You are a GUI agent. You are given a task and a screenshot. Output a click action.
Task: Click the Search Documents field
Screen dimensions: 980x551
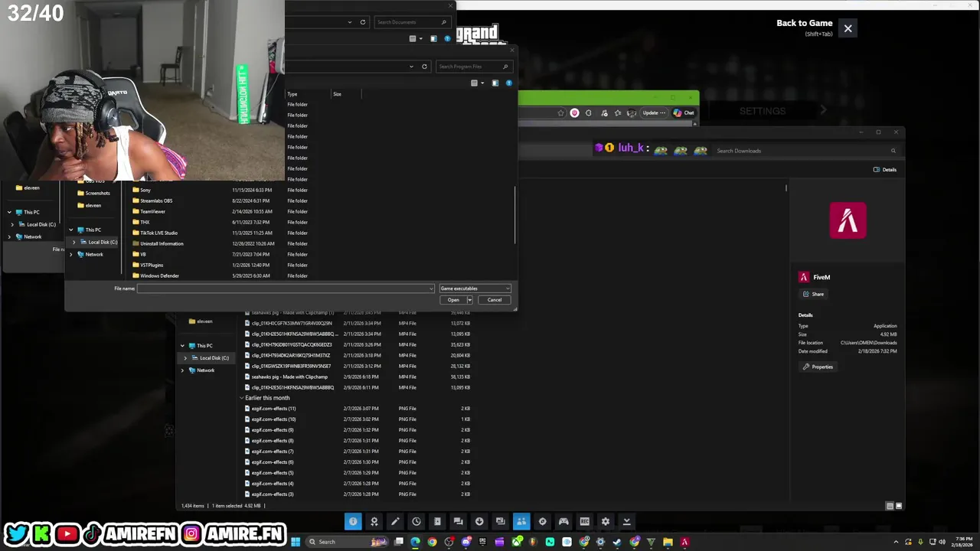[411, 22]
